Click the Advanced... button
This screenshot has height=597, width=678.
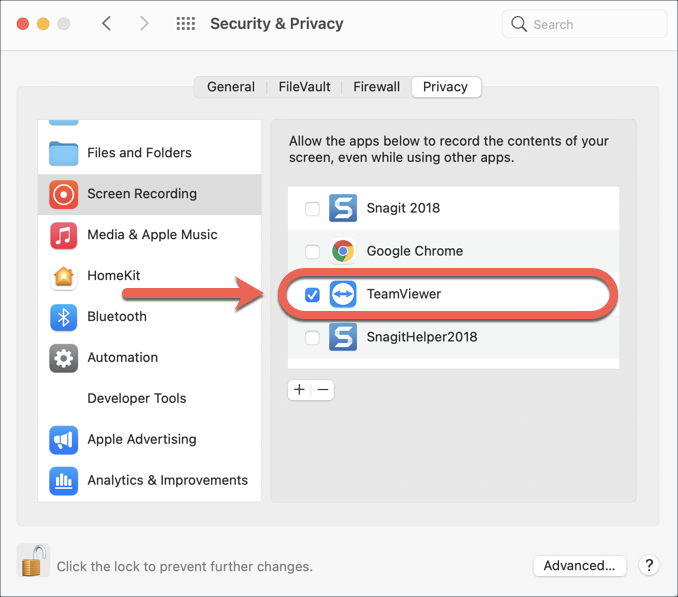click(579, 565)
